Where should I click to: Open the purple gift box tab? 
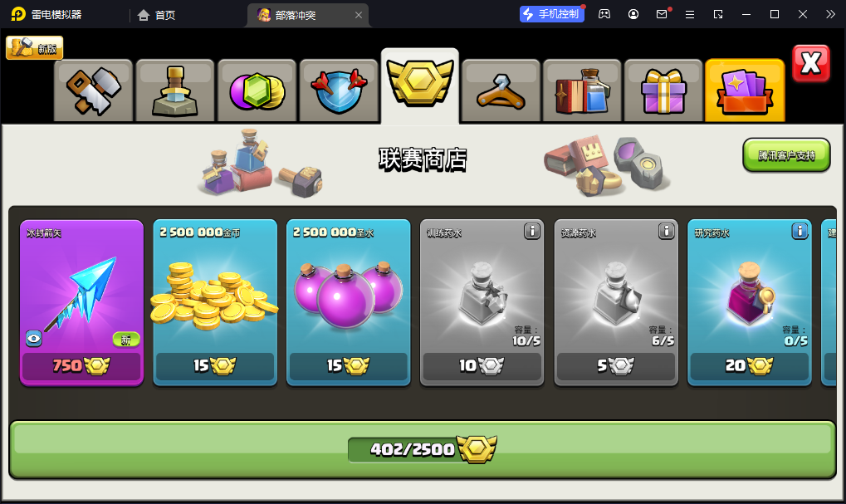click(663, 91)
